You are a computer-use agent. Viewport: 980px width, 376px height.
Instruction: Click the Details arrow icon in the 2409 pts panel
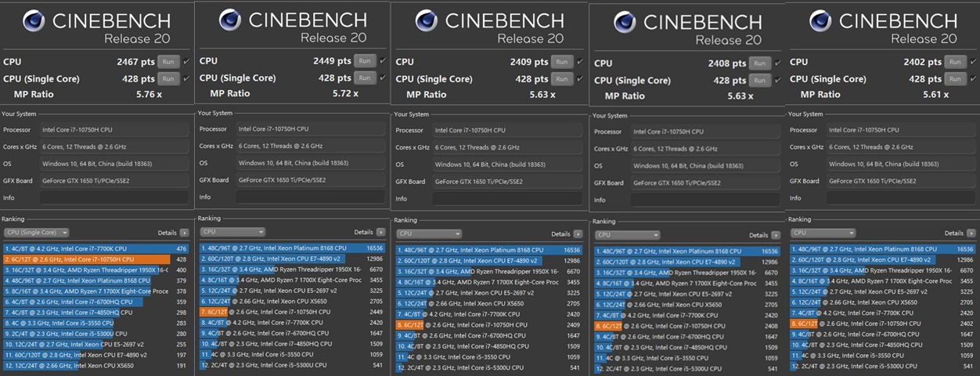pyautogui.click(x=578, y=233)
